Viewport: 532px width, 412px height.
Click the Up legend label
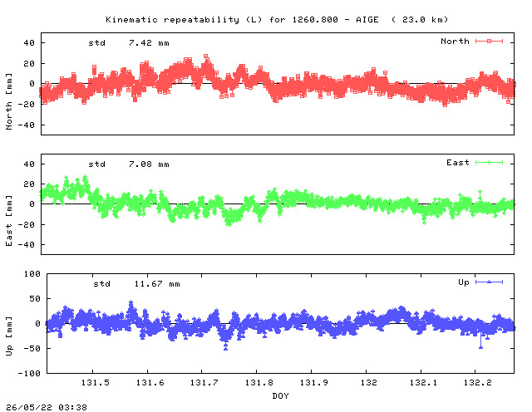(464, 282)
